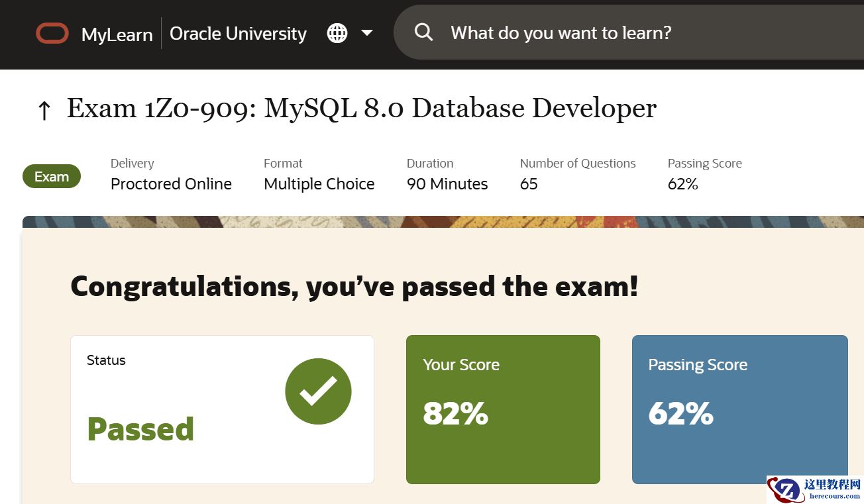Select the Proctored Online delivery text
The height and width of the screenshot is (504, 864).
171,184
